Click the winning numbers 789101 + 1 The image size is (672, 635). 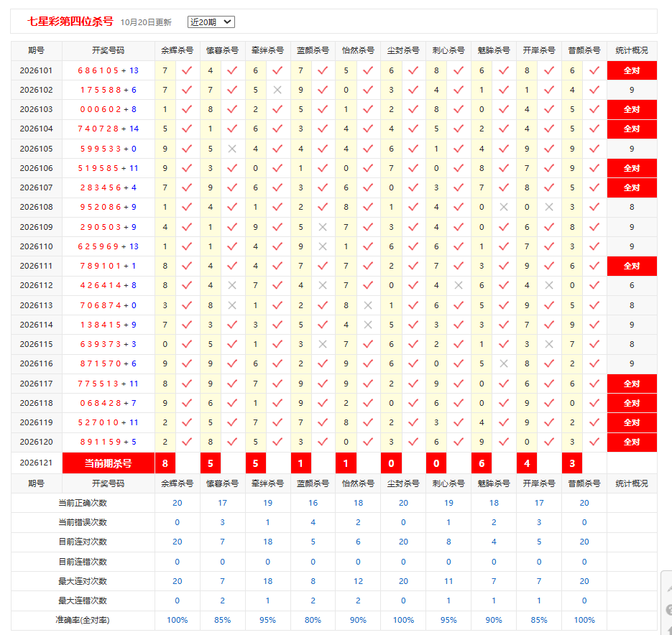pyautogui.click(x=109, y=266)
